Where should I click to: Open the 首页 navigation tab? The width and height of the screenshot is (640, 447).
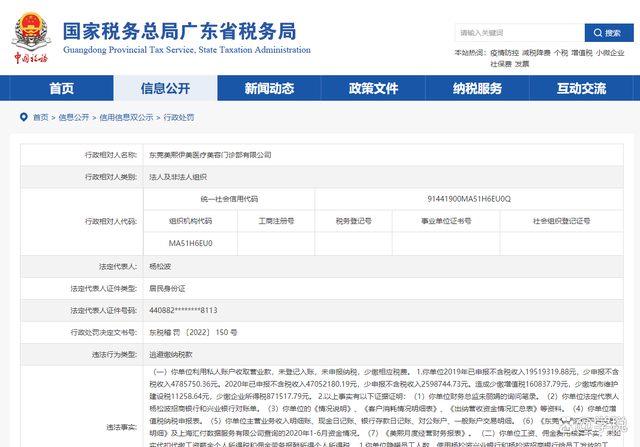(x=61, y=89)
